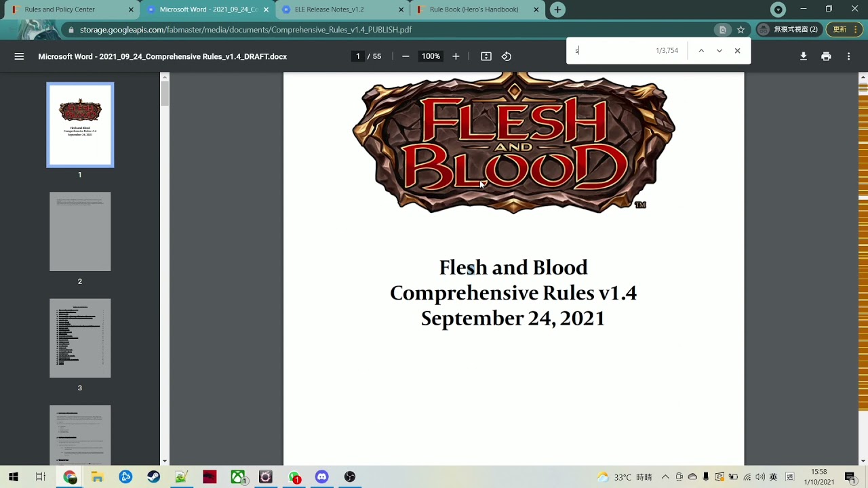Go to next search result
The image size is (868, 488).
click(x=719, y=51)
